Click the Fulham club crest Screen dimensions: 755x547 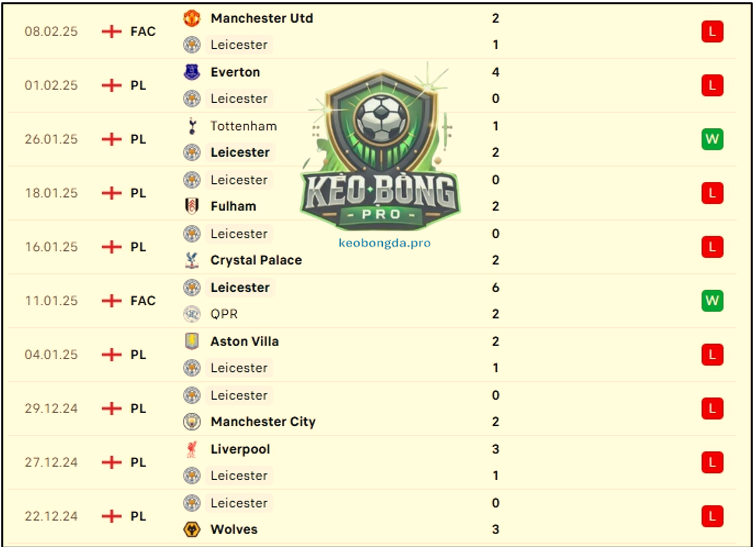click(192, 206)
